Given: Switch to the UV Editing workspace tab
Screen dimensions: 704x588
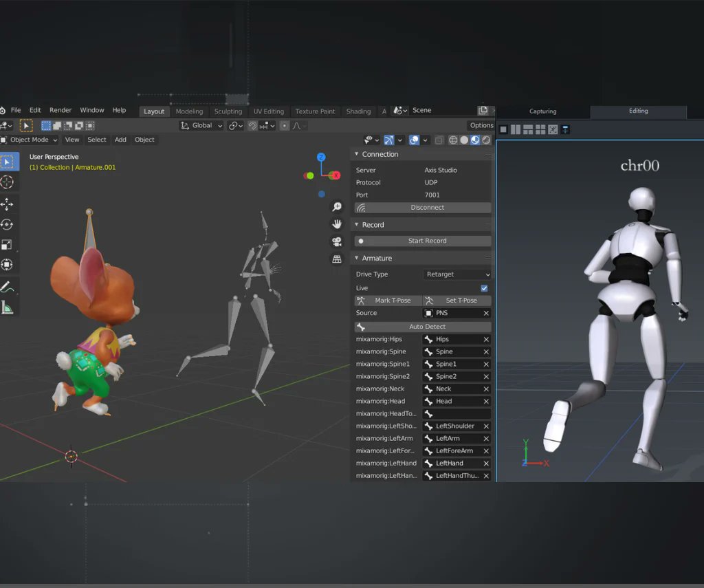Looking at the screenshot, I should pos(269,111).
